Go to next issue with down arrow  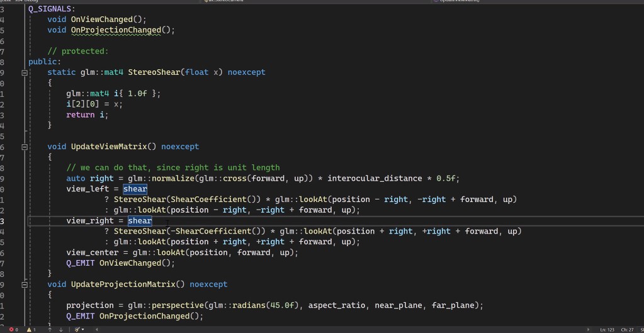[60, 329]
